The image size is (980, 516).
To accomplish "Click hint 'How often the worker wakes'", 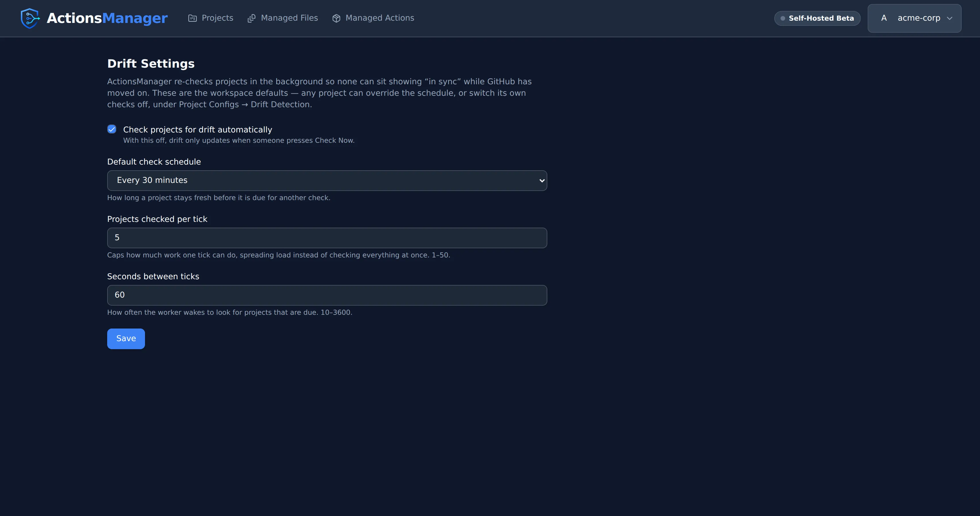I will pos(230,312).
